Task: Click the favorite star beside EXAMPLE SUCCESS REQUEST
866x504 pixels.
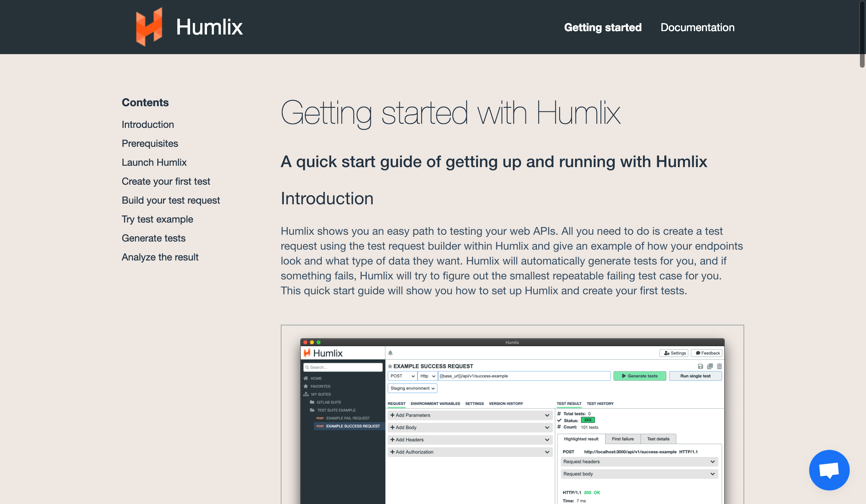Action: coord(390,366)
